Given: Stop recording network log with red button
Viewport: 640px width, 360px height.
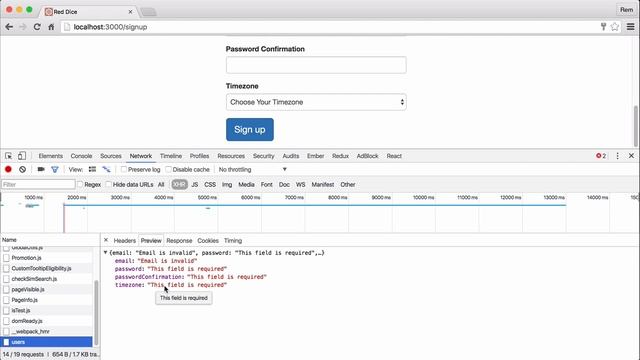Looking at the screenshot, I should click(x=8, y=169).
